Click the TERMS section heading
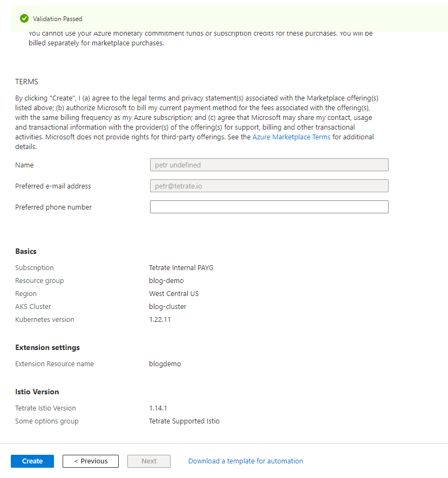The image size is (448, 478). [26, 82]
